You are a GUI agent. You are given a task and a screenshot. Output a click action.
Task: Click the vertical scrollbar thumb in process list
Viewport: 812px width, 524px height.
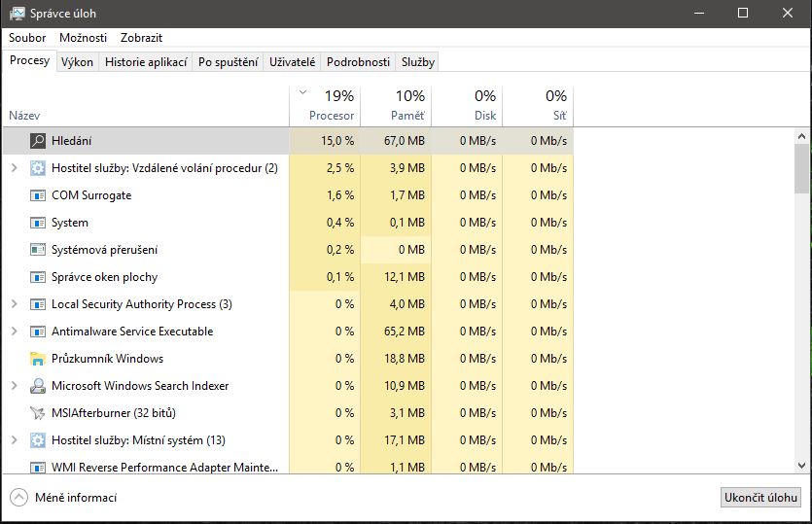click(801, 171)
